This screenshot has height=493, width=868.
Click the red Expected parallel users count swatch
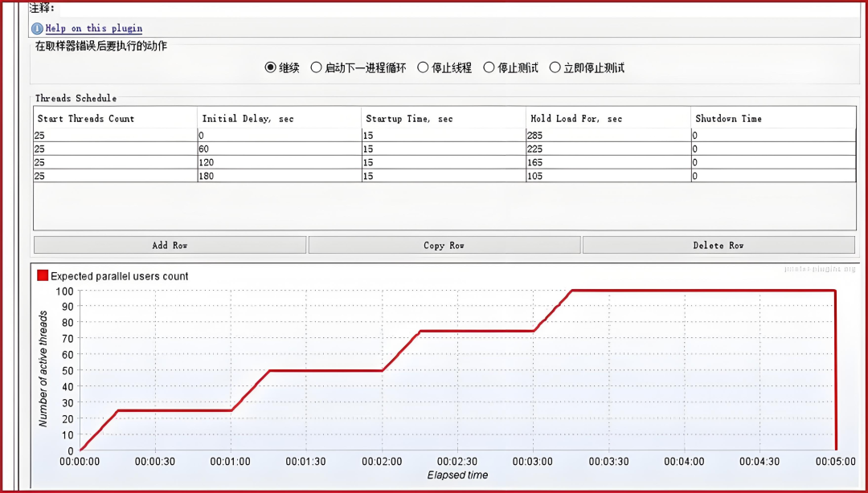42,275
